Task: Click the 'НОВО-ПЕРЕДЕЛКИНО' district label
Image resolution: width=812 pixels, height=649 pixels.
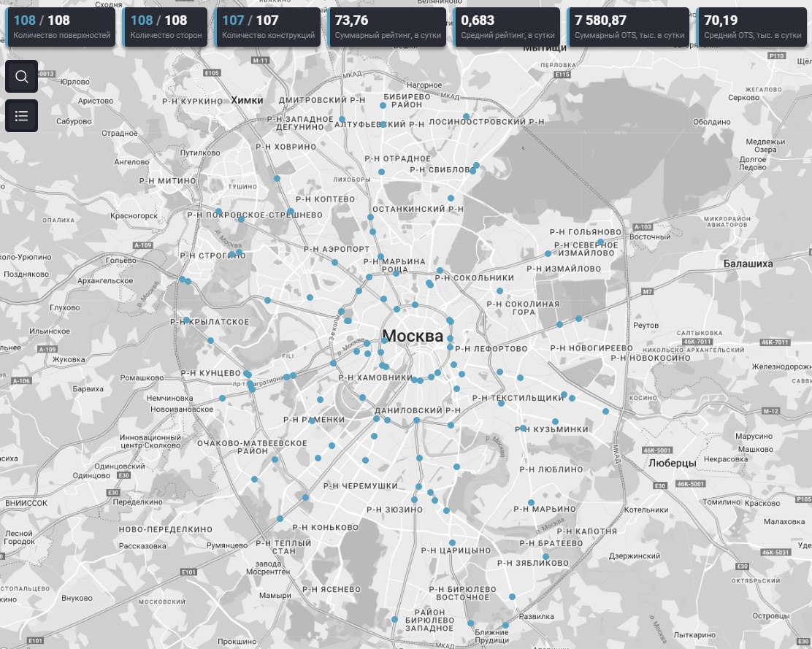Action: [165, 529]
